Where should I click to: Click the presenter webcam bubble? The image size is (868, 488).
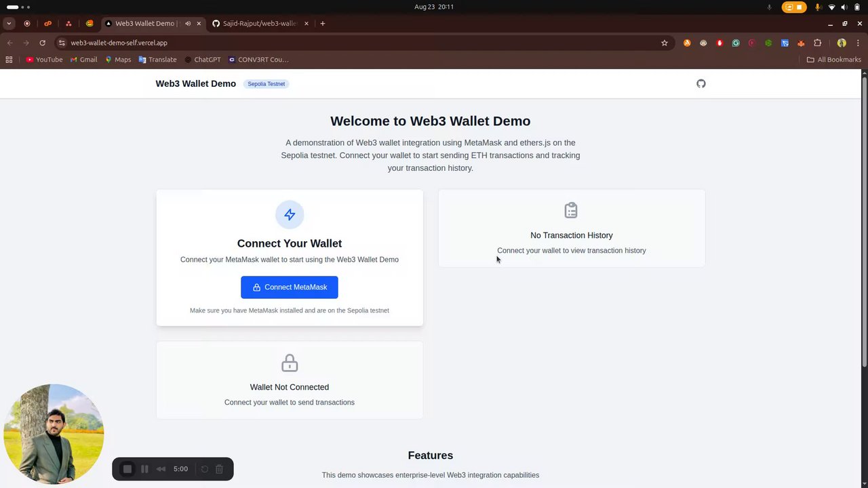(x=54, y=434)
